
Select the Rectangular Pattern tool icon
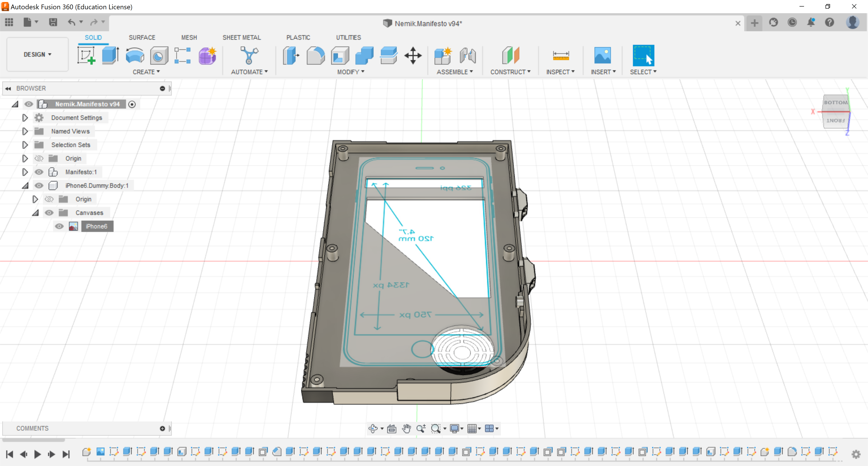coord(183,56)
